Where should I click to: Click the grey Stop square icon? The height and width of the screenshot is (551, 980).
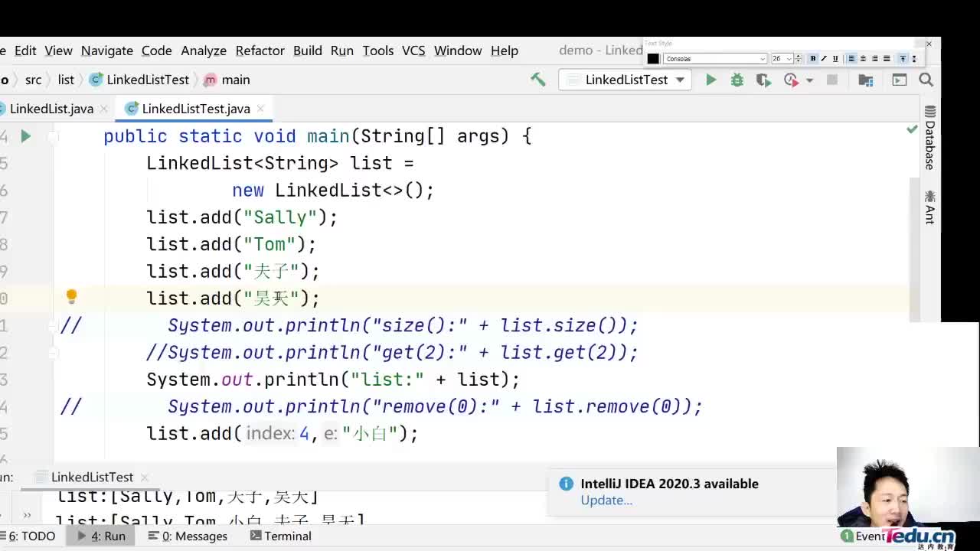[x=832, y=80]
